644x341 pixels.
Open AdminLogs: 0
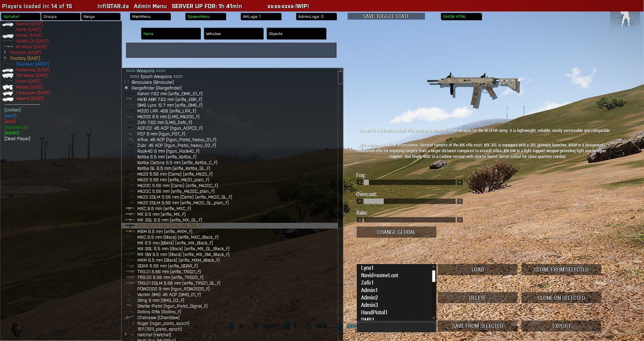tap(316, 17)
